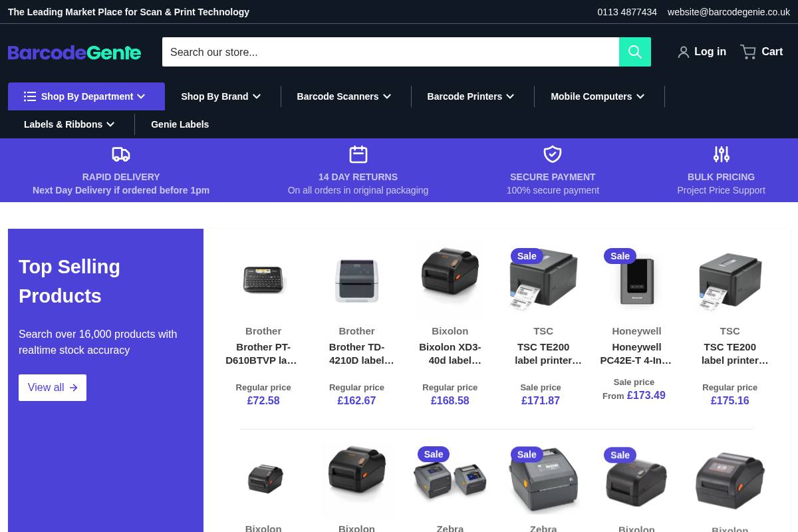The image size is (798, 532).
Task: Click the BarcodeGenie logo
Action: coord(74,53)
